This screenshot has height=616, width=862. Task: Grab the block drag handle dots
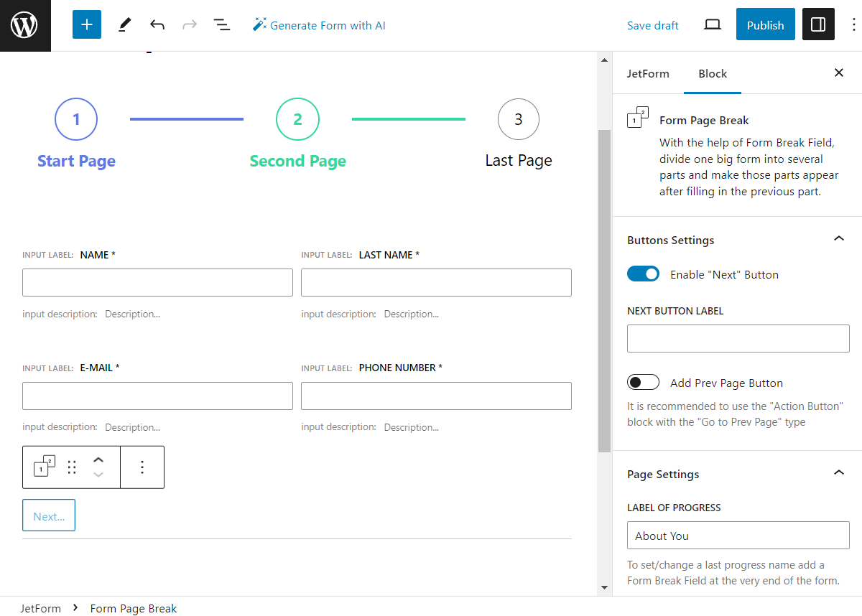coord(72,467)
